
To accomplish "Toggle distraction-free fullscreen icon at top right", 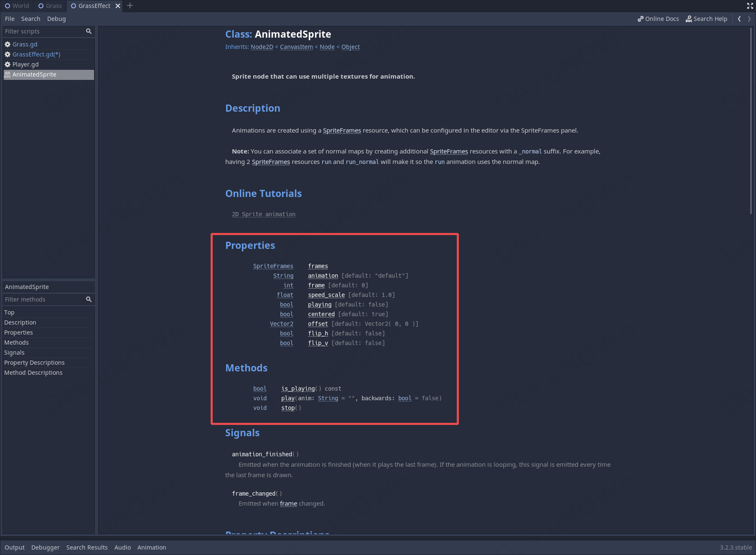I will [x=750, y=5].
